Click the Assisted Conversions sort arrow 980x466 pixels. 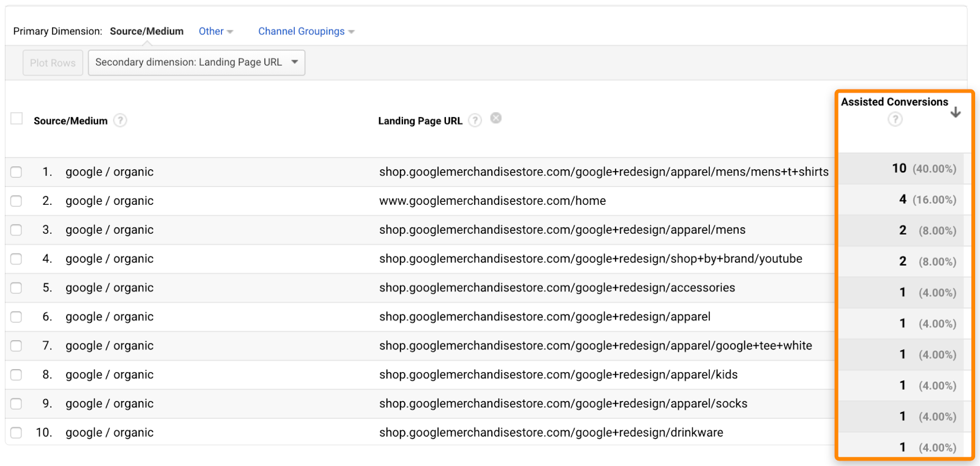(x=955, y=112)
